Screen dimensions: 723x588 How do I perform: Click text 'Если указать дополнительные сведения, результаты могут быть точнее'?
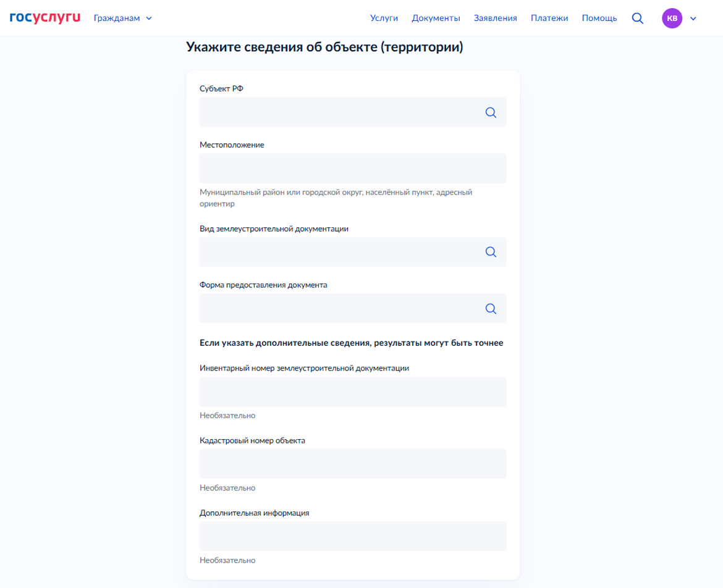click(352, 343)
